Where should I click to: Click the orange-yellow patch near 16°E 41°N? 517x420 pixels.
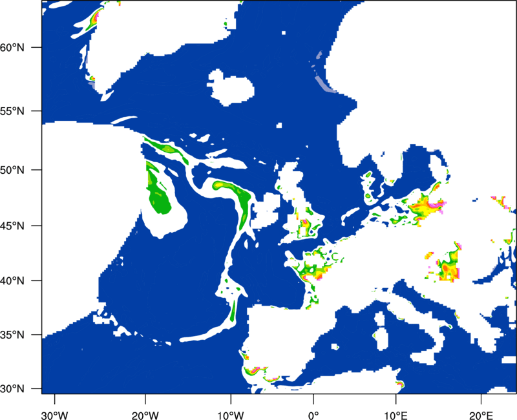[449, 264]
